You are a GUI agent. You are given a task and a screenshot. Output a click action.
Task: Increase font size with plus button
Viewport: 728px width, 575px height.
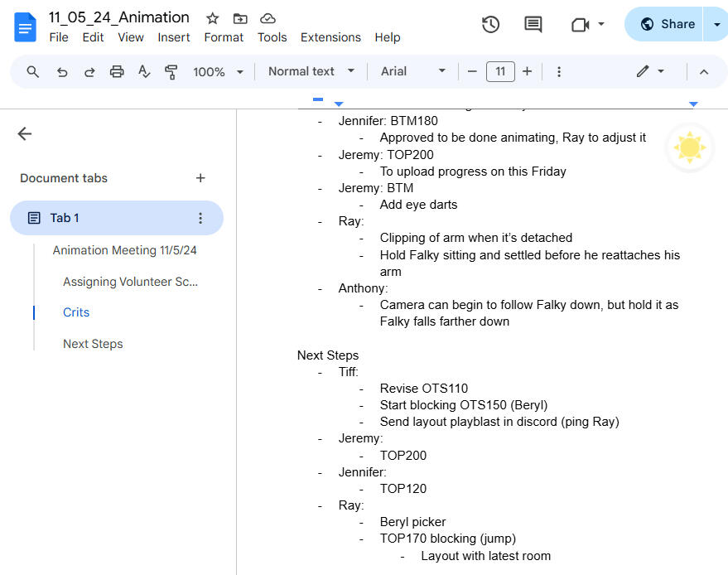coord(527,72)
